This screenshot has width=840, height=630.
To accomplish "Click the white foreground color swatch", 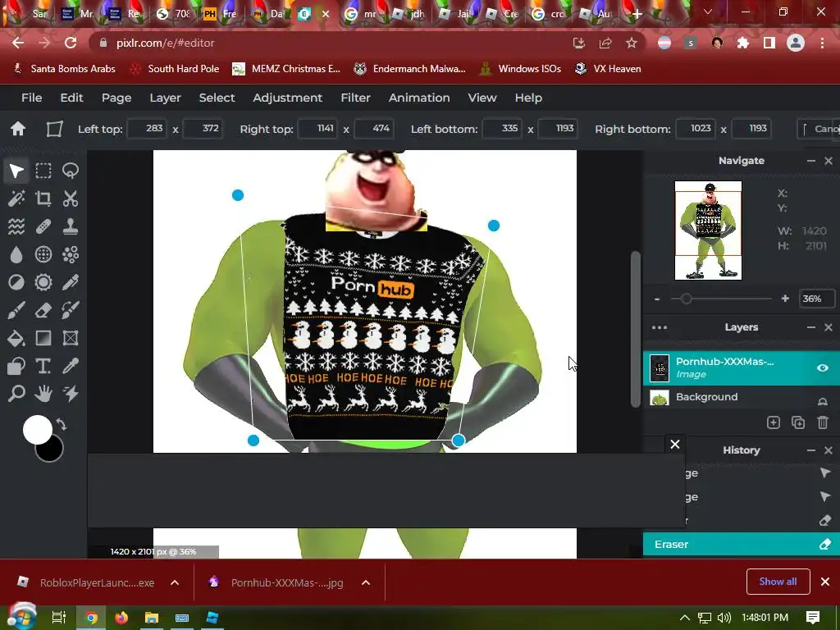I will 37,429.
